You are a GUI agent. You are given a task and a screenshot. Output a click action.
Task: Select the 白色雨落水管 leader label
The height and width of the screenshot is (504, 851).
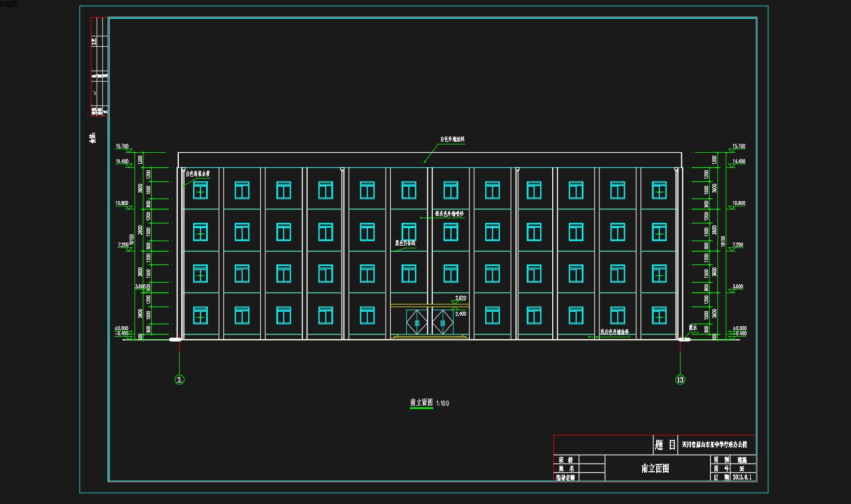tap(198, 174)
